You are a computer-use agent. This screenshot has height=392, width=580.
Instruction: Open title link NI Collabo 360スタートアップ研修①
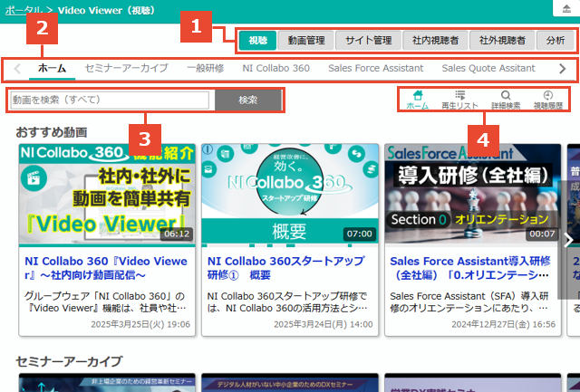tap(286, 268)
